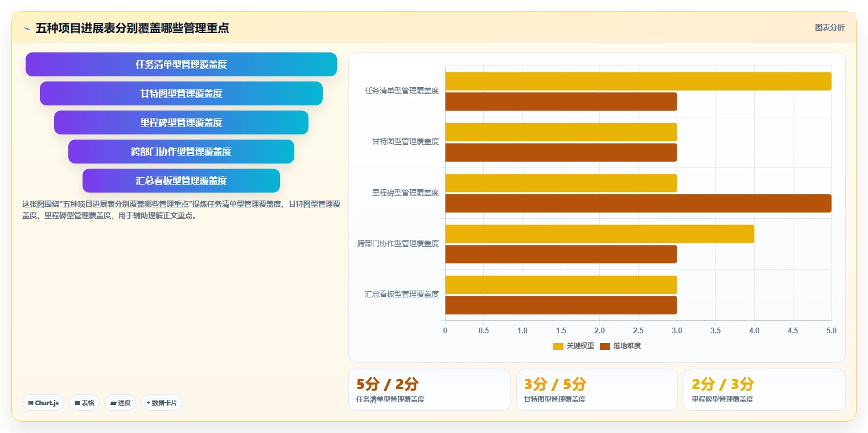
Task: Click the page title 五种项目进展表分别覆盖哪些管理重点
Action: 132,28
